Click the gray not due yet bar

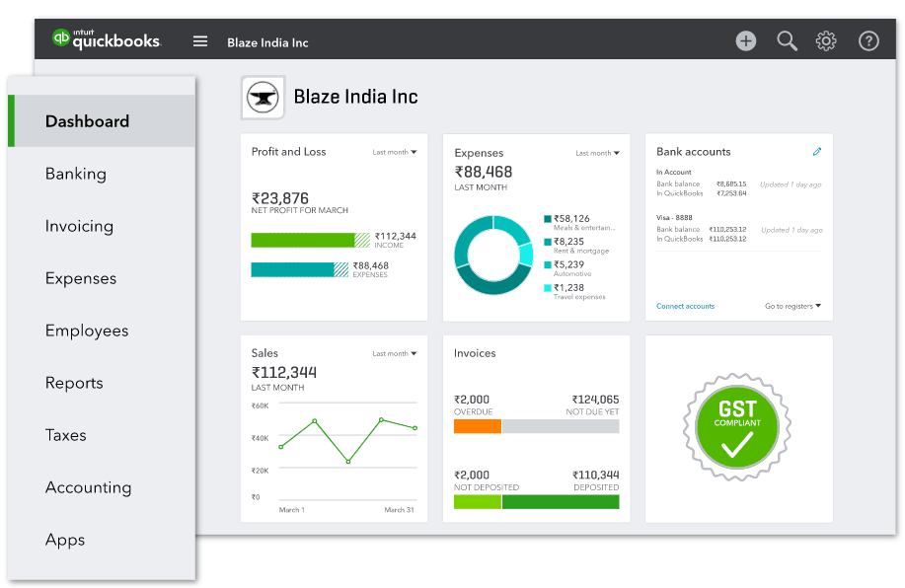(561, 426)
